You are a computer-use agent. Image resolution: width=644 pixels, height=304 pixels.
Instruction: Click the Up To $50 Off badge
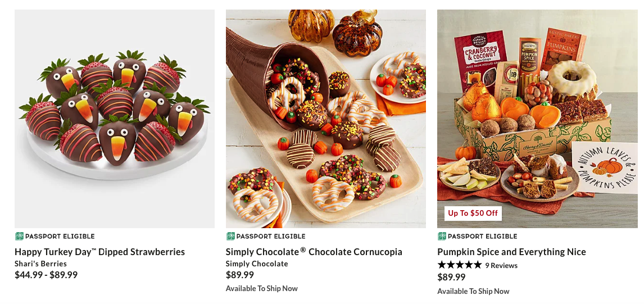pyautogui.click(x=473, y=213)
